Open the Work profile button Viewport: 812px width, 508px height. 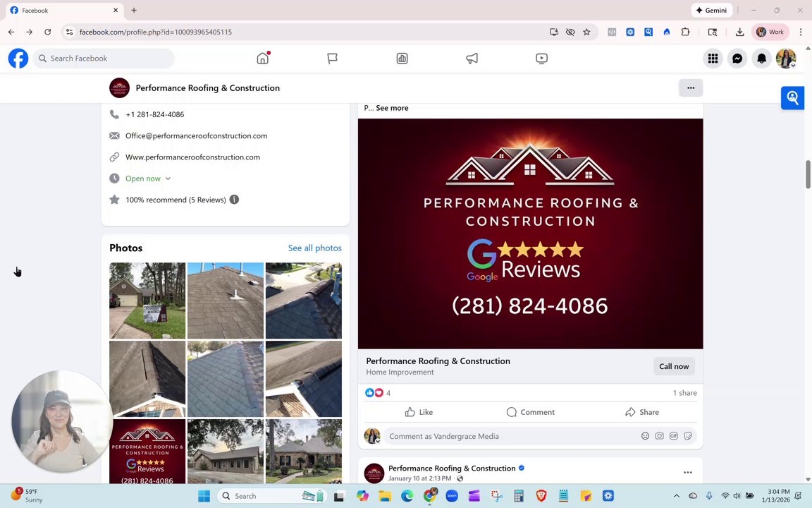[770, 32]
